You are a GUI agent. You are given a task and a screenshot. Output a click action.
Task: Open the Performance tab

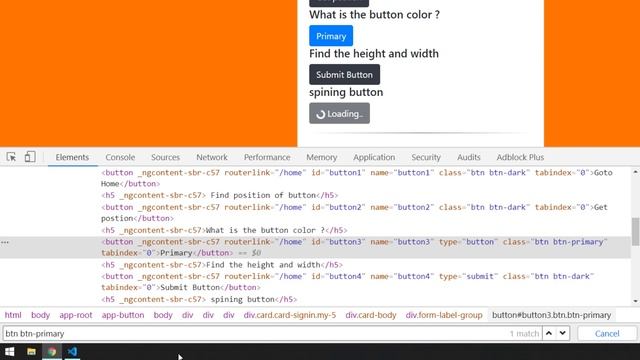tap(267, 157)
